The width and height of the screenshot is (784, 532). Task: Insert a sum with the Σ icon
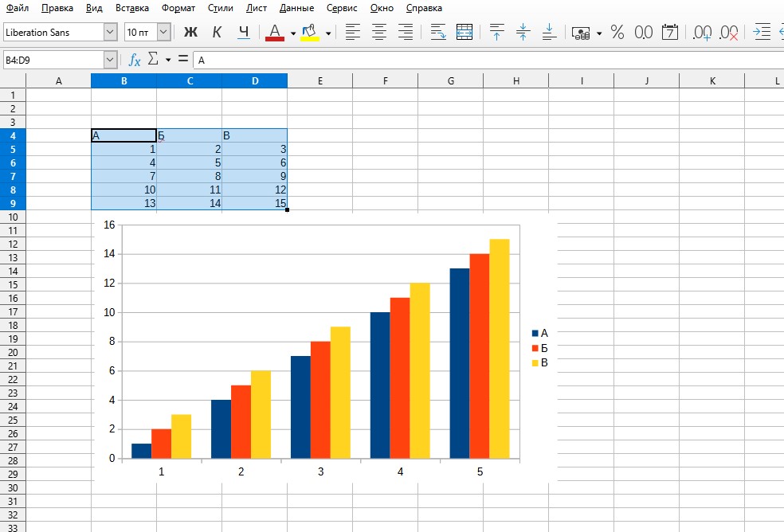(x=153, y=59)
